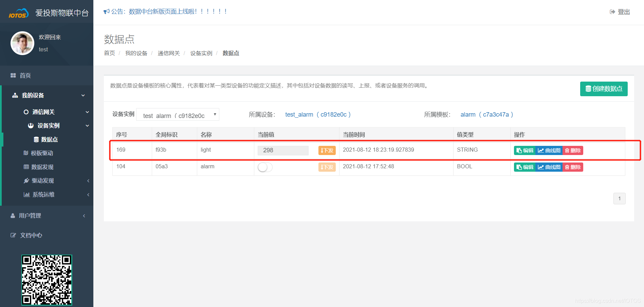Toggle the alarm boolean switch
Viewport: 644px width, 307px height.
pyautogui.click(x=265, y=167)
